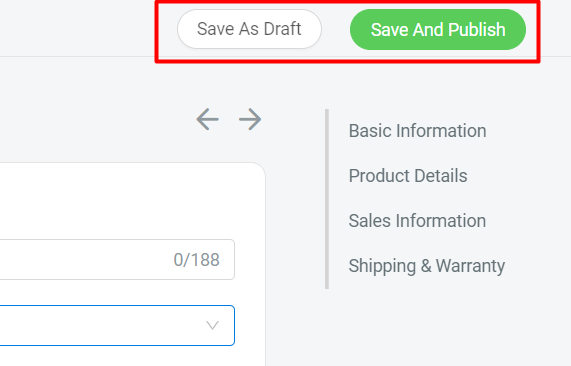This screenshot has height=366, width=571.
Task: Jump to the Basic Information section
Action: (x=417, y=131)
